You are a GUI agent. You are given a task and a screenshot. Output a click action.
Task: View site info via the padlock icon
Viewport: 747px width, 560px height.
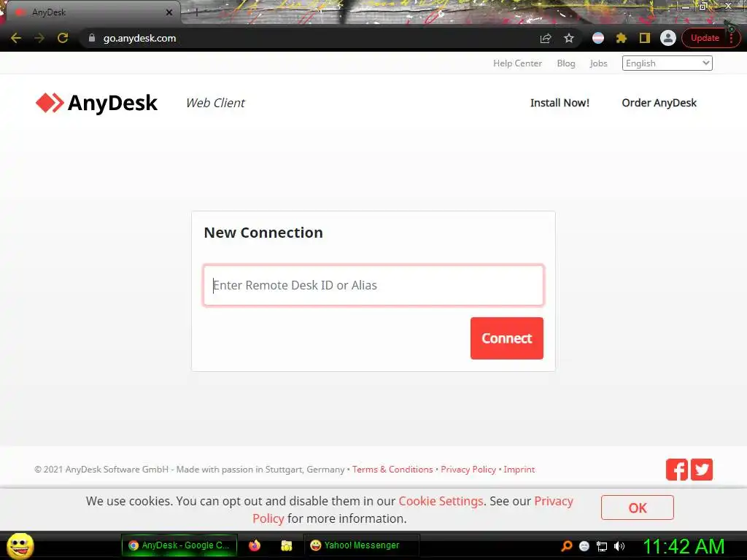click(92, 38)
